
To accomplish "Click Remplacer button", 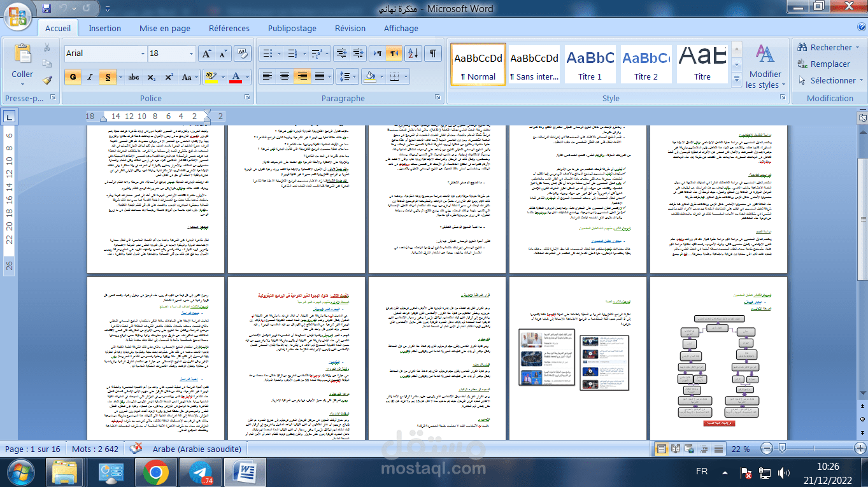I will (x=824, y=64).
